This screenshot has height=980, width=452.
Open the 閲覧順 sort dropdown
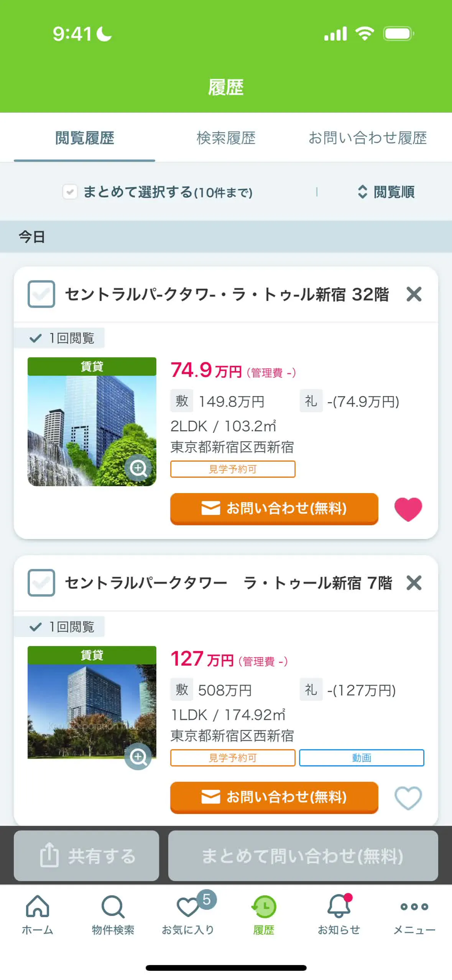(386, 192)
